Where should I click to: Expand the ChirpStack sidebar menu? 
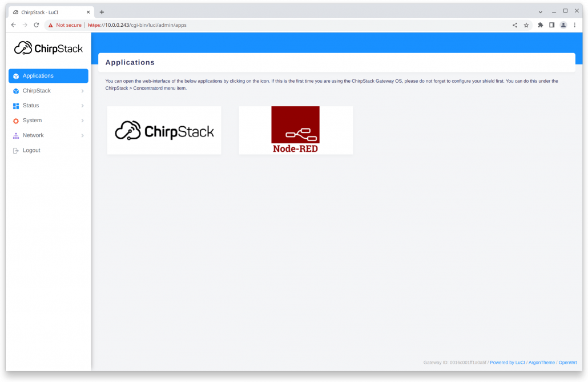[x=83, y=90]
